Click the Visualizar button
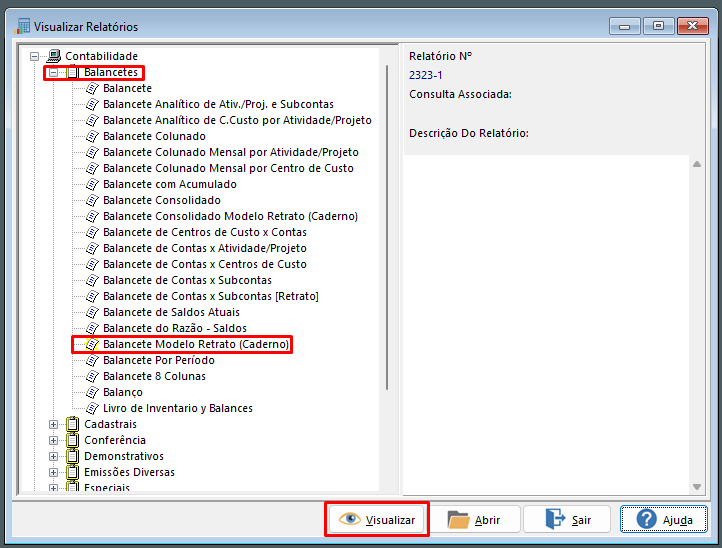The width and height of the screenshot is (722, 548). [x=377, y=519]
